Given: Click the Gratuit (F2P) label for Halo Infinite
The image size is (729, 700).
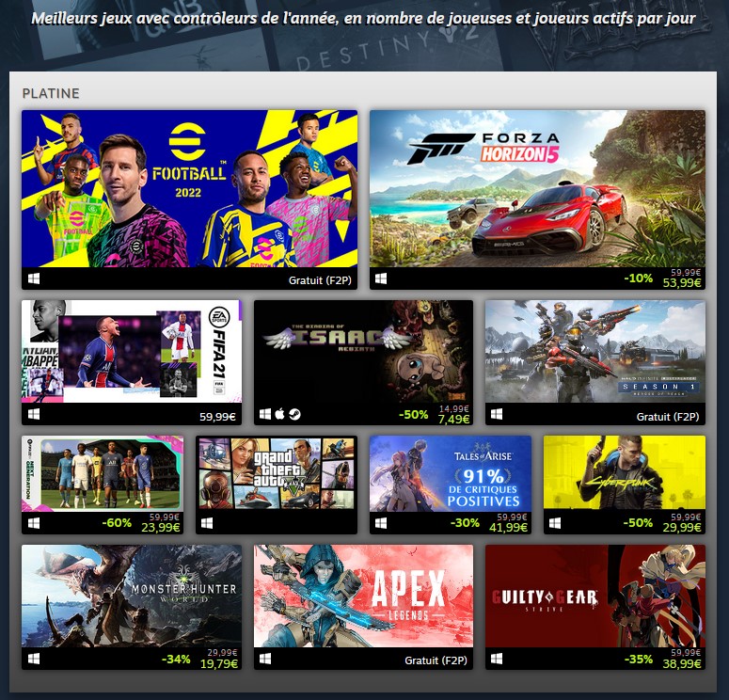Looking at the screenshot, I should point(668,417).
